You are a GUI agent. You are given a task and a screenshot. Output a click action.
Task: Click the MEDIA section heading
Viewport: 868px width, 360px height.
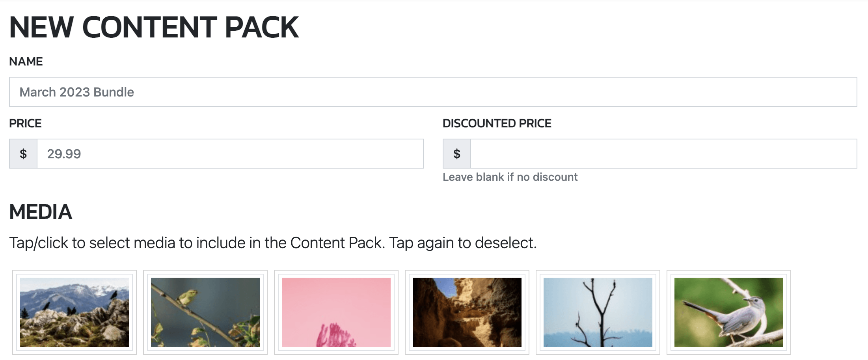[41, 212]
